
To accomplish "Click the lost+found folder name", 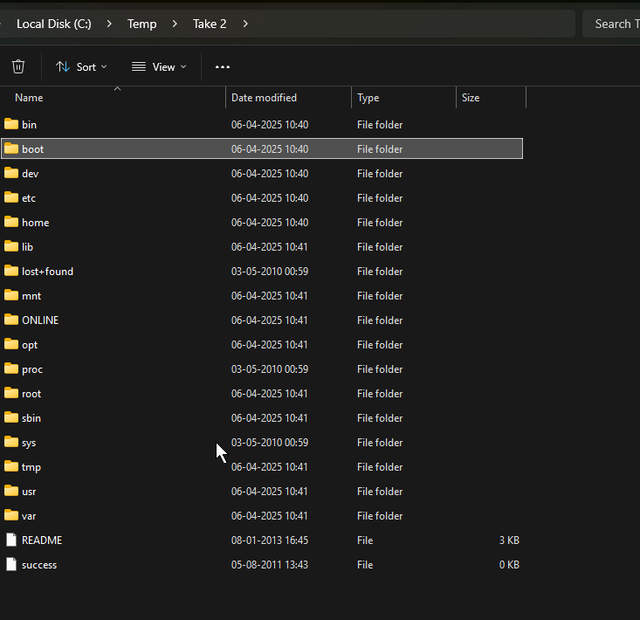I will click(x=47, y=271).
